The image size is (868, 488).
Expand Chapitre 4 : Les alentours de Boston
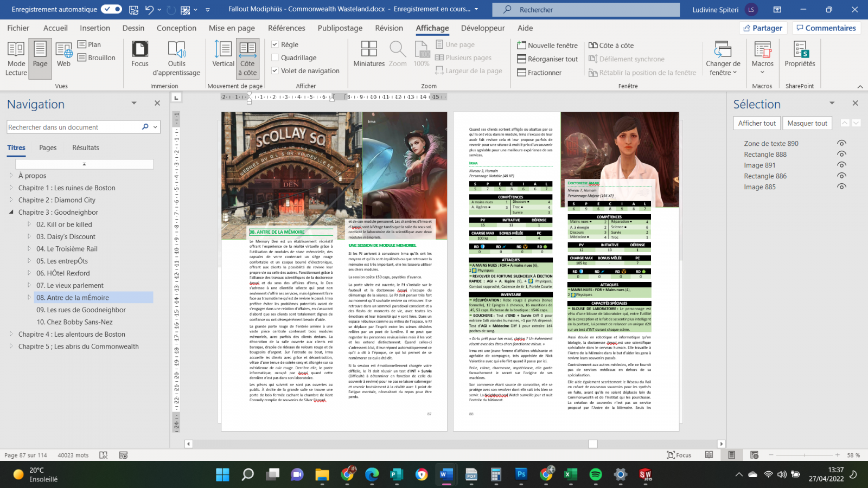click(11, 334)
